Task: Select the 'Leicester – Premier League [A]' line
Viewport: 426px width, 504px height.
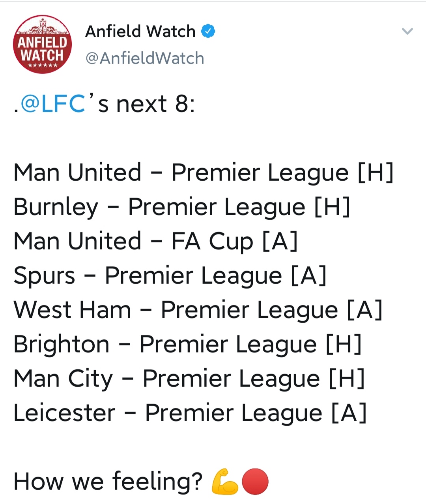Action: point(190,413)
